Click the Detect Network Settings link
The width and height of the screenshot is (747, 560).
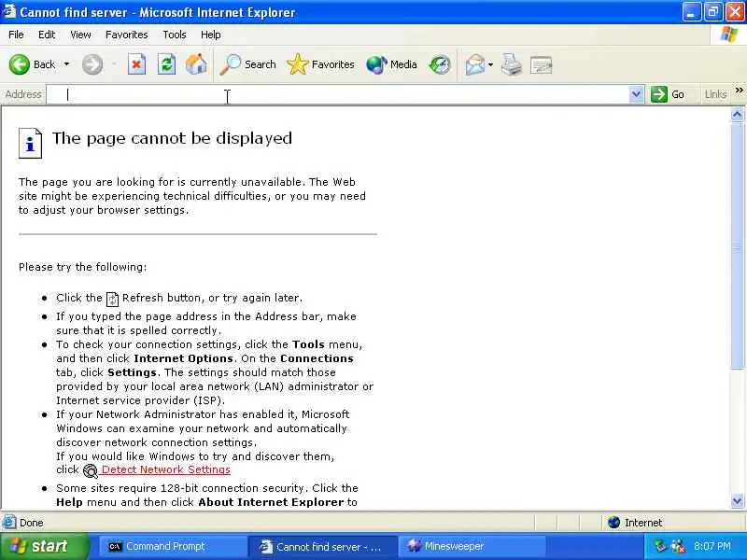166,469
